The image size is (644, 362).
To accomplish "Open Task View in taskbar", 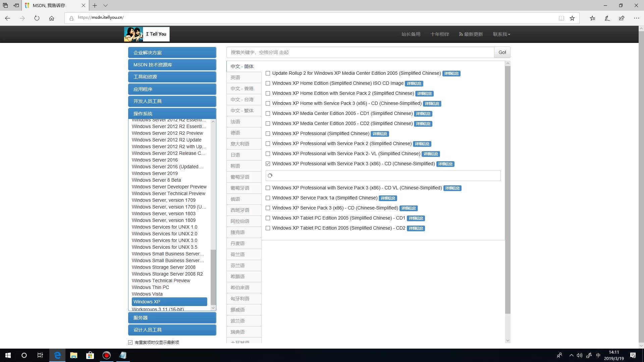I will (x=40, y=355).
